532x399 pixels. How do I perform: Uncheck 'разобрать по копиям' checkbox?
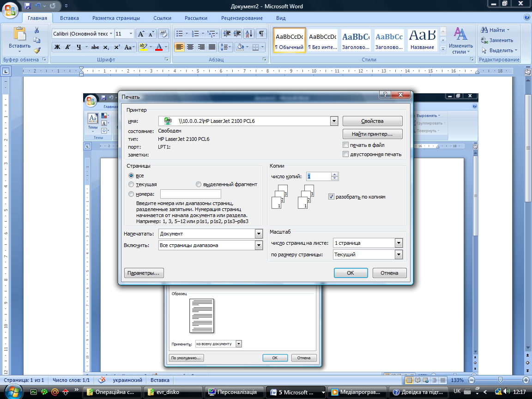tap(331, 196)
